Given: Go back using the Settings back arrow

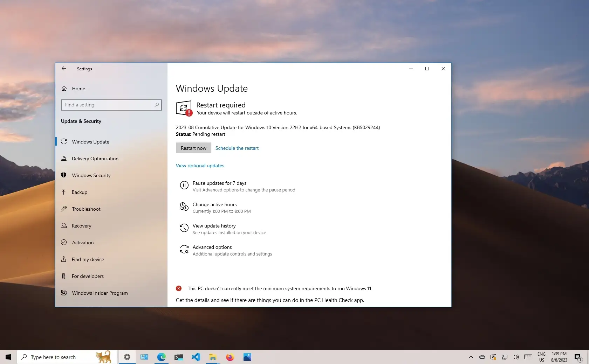Looking at the screenshot, I should coord(64,69).
